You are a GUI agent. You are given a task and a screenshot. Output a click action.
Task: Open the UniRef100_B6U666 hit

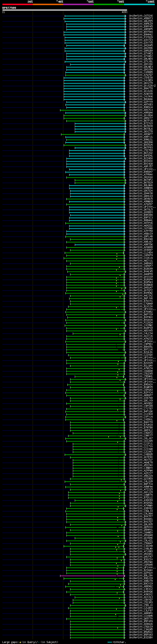point(141,99)
